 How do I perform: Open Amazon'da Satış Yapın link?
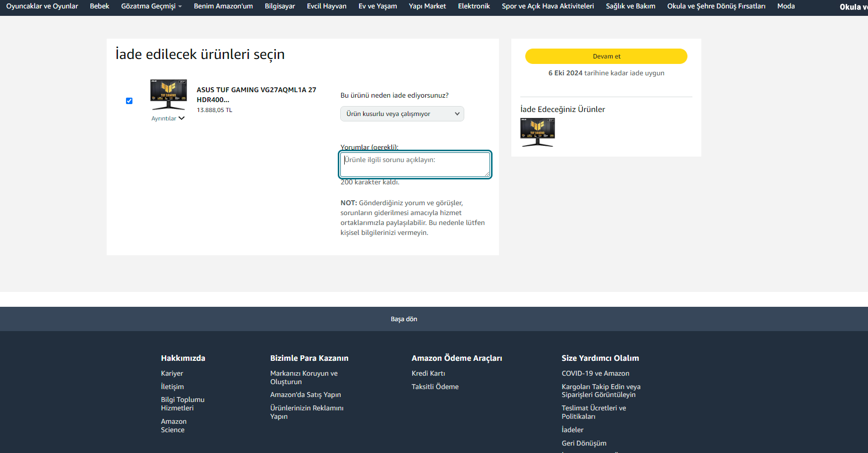click(306, 395)
